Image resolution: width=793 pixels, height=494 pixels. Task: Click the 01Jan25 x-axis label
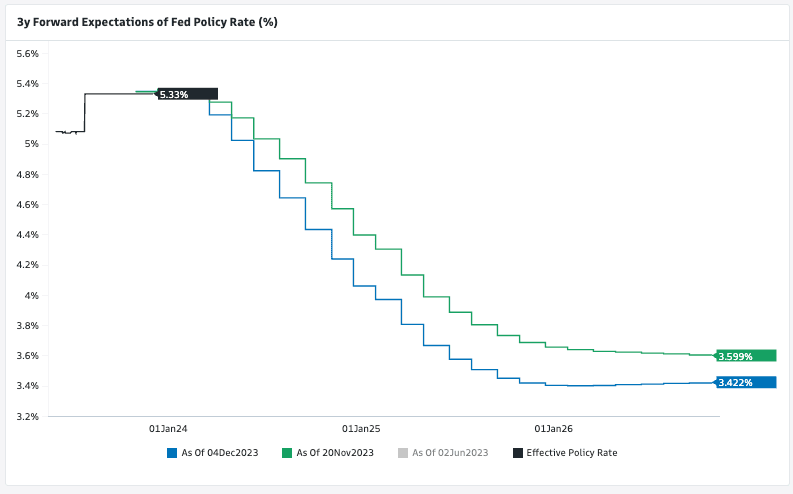[x=360, y=428]
